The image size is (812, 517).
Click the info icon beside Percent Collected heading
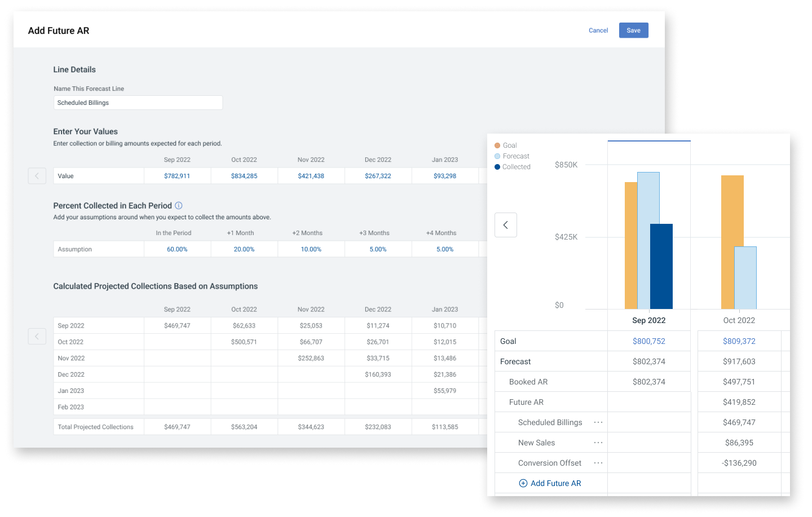coord(179,206)
